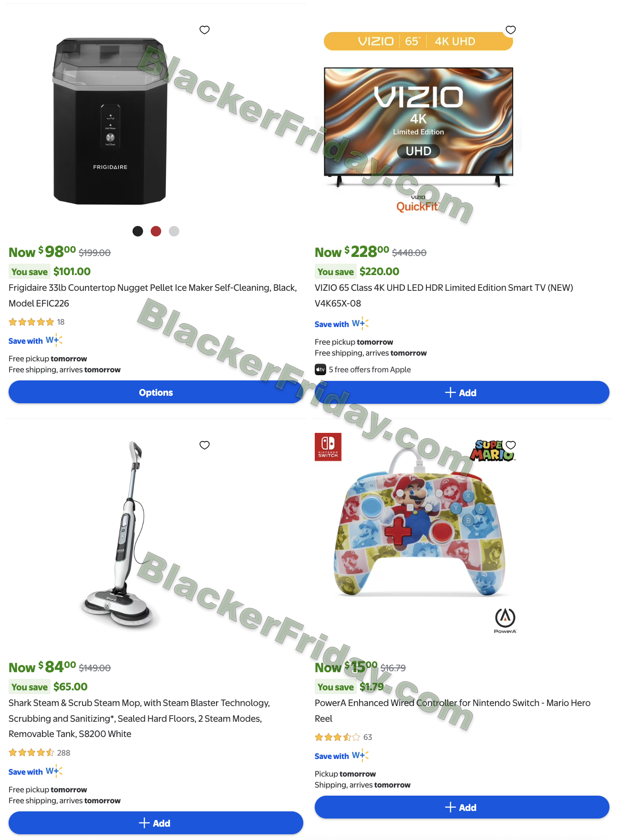Open the VIZIO 65 Class 4K product title
This screenshot has height=840, width=619.
click(444, 296)
